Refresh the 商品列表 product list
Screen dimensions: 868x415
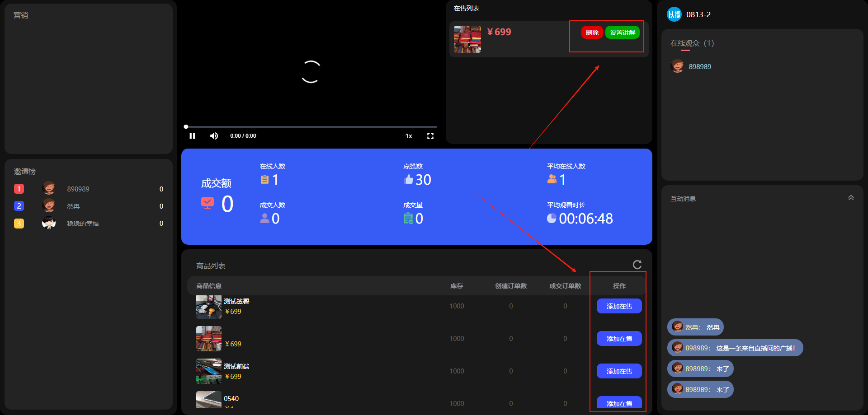(637, 265)
